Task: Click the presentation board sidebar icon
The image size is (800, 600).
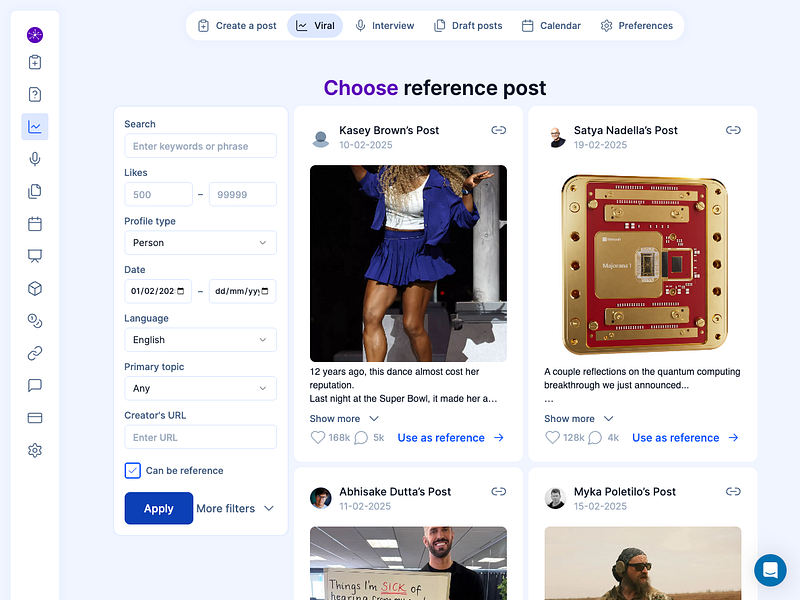Action: [35, 256]
